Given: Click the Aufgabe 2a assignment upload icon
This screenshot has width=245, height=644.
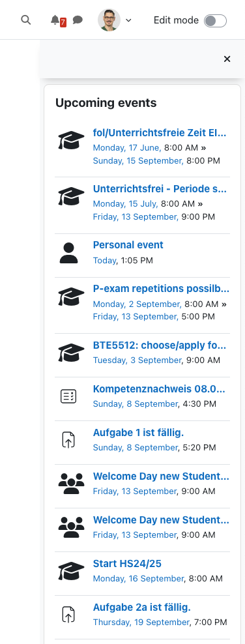Looking at the screenshot, I should (x=68, y=615).
